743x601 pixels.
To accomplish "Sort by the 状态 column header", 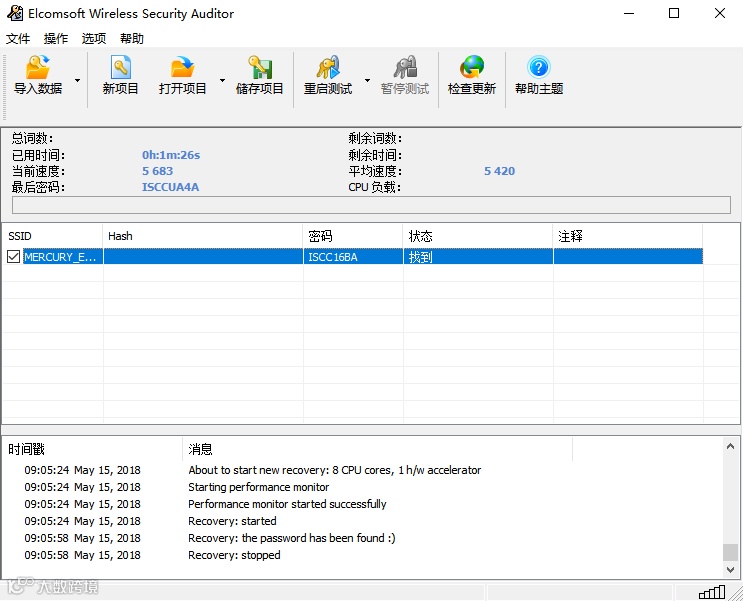I will pyautogui.click(x=478, y=236).
